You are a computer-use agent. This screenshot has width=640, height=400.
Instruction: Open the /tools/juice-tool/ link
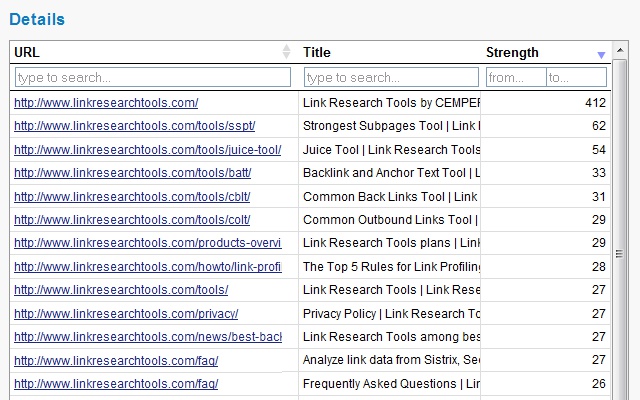tap(148, 150)
